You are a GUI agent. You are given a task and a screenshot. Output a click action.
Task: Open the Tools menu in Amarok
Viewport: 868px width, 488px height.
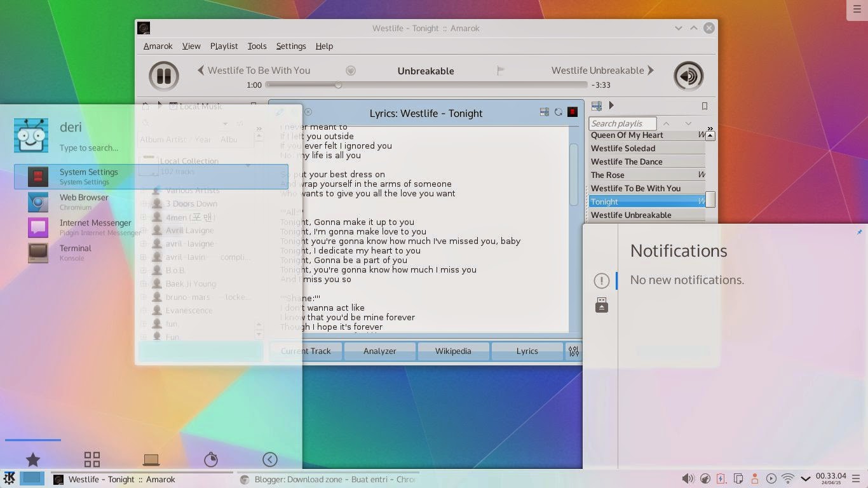[257, 46]
